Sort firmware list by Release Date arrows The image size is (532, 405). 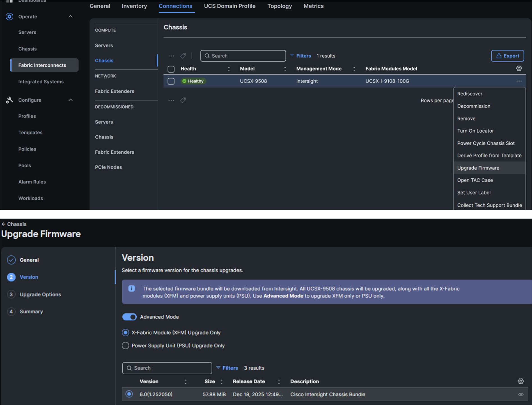279,381
